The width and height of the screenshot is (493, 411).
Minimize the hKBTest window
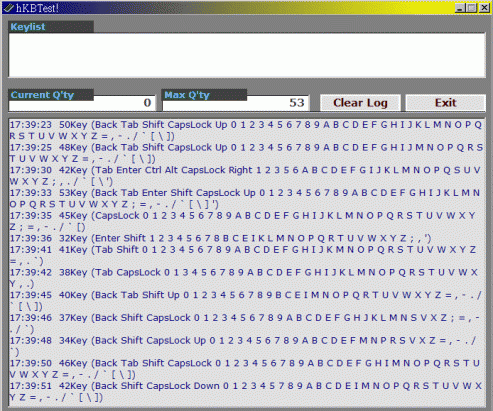click(x=460, y=8)
